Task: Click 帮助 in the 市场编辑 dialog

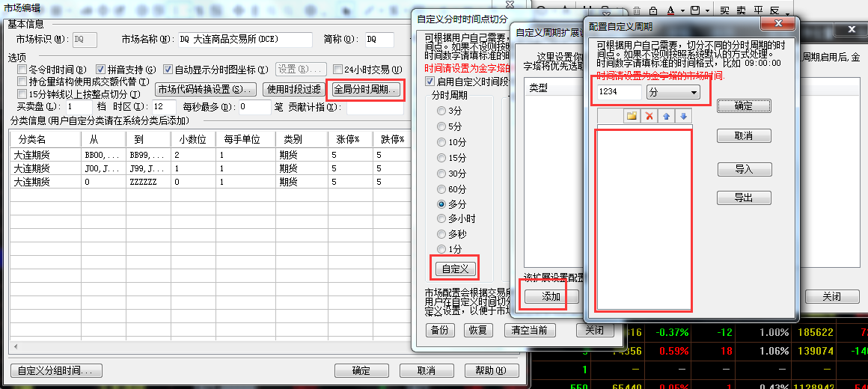Action: (492, 371)
